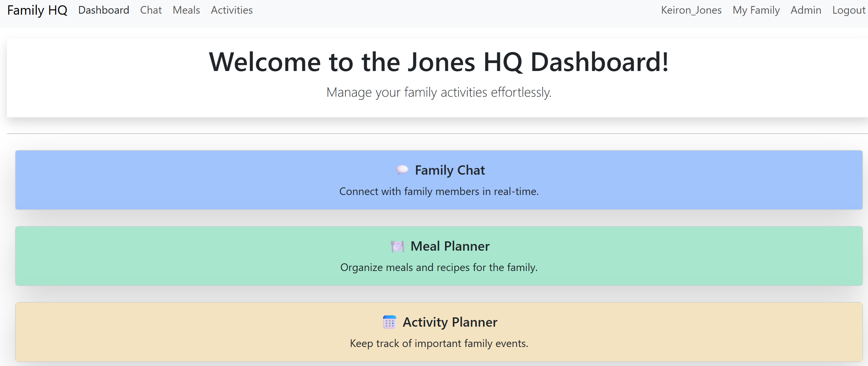Click "Connect with family members in real-time" text
Image resolution: width=868 pixels, height=366 pixels.
(x=439, y=191)
